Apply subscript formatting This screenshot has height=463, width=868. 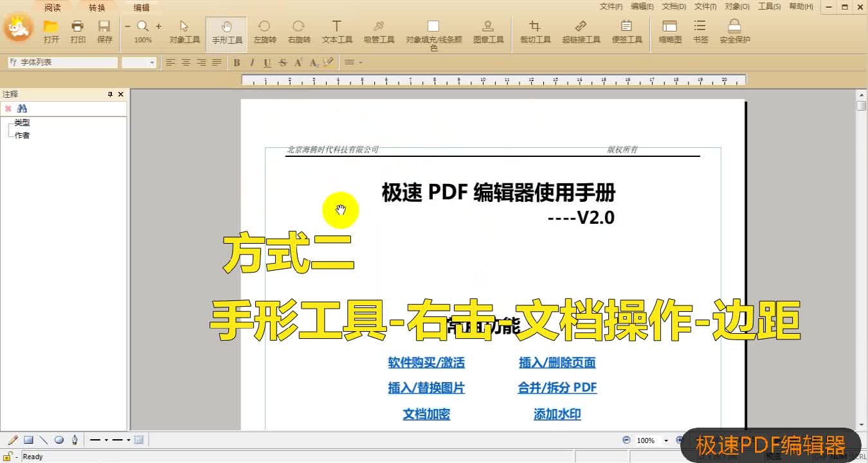(314, 62)
